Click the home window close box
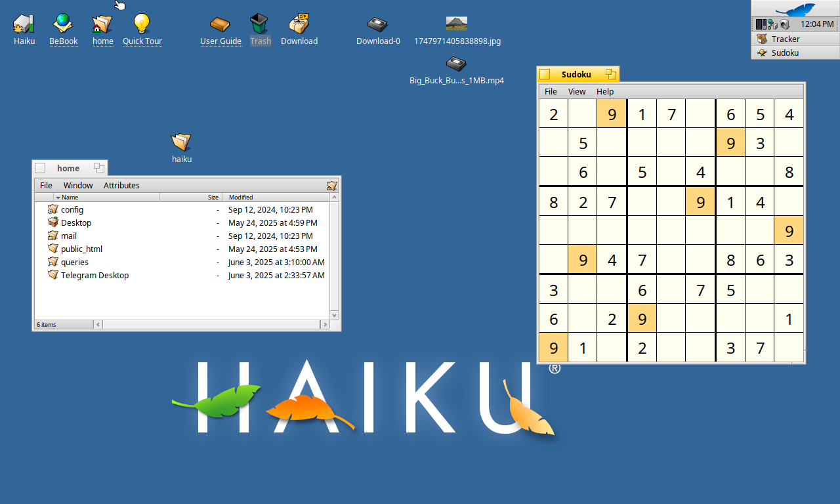 point(40,168)
